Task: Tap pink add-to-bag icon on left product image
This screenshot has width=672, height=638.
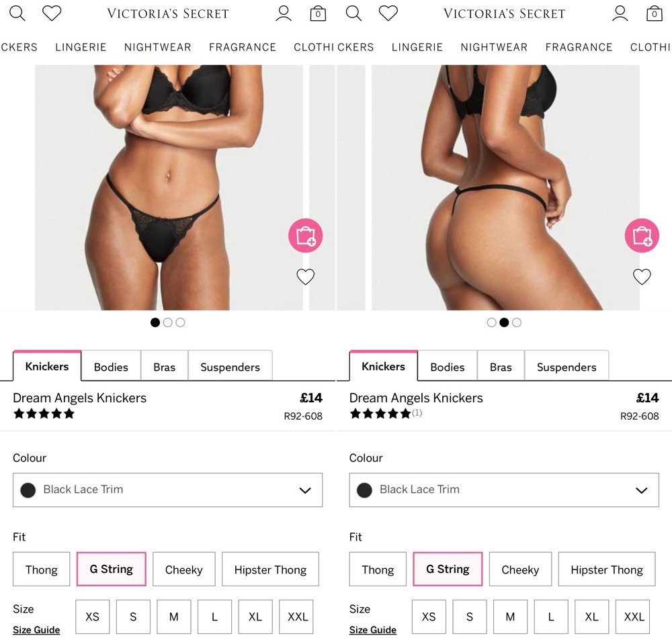Action: (305, 236)
